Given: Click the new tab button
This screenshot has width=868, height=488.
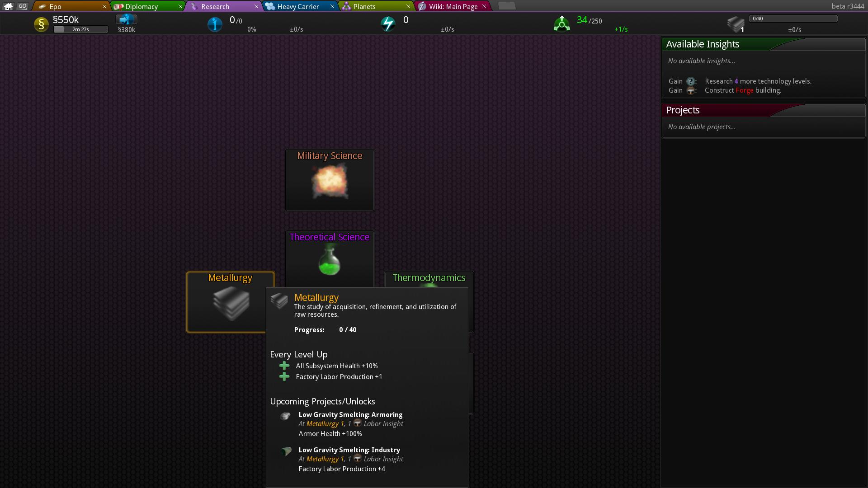Looking at the screenshot, I should click(507, 6).
